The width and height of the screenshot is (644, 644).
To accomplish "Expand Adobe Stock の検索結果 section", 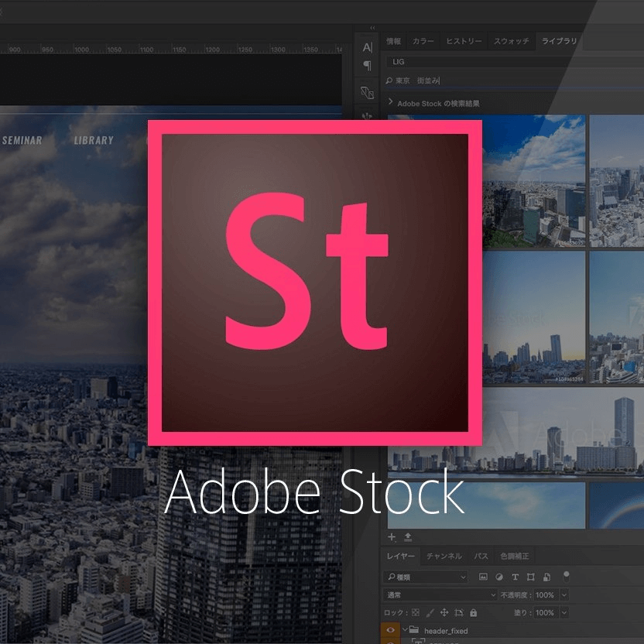I will (390, 101).
